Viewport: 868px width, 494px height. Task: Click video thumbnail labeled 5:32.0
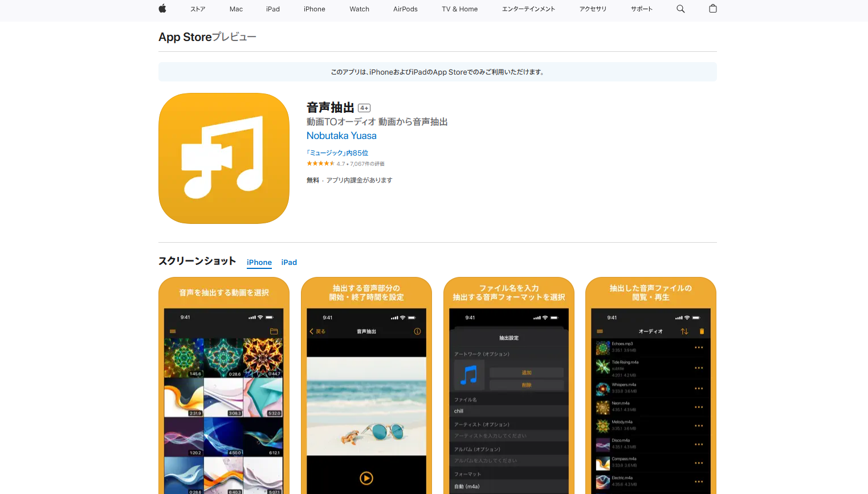tap(263, 397)
